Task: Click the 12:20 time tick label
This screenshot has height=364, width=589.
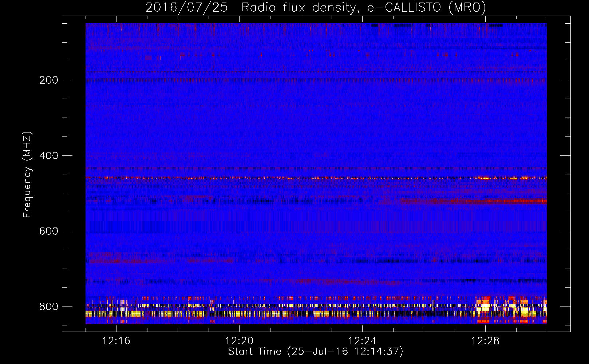Action: 239,341
